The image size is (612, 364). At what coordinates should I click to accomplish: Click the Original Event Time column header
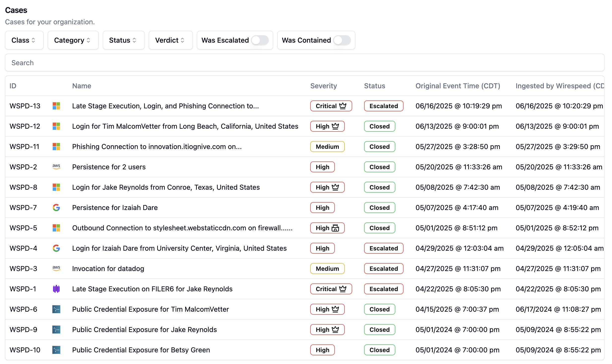[x=458, y=86]
